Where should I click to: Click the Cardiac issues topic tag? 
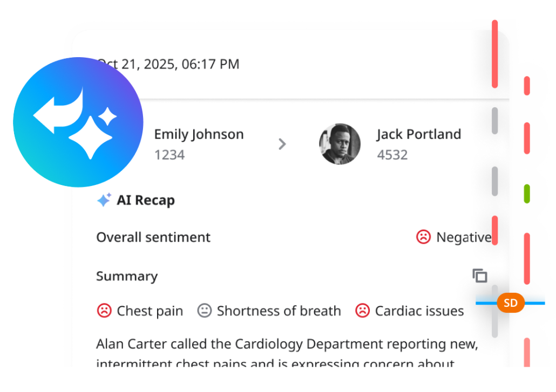click(x=419, y=311)
